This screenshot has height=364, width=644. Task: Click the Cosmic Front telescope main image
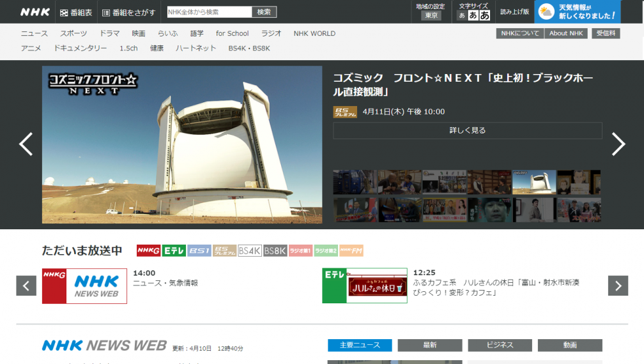182,145
